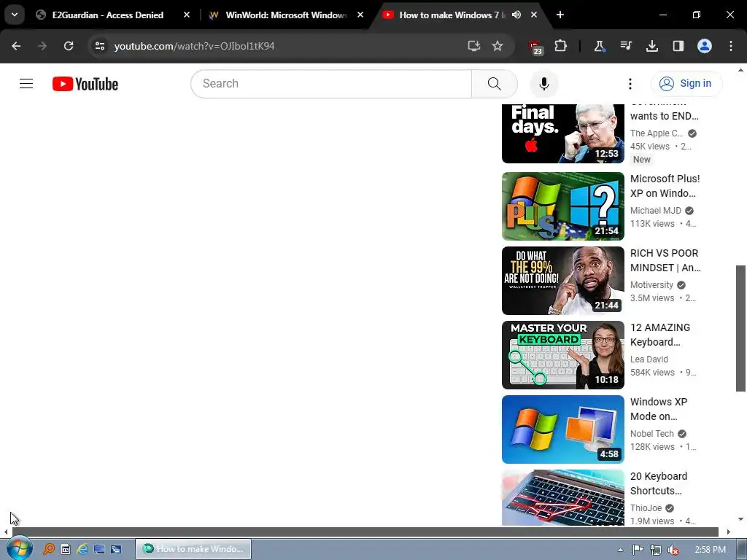The image size is (747, 560).
Task: Click the browser forward arrow
Action: 42,46
